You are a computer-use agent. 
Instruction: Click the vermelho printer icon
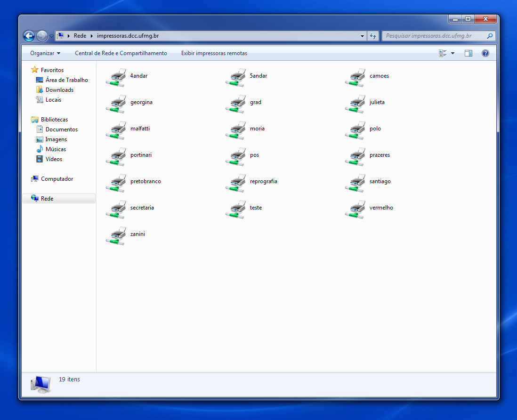tap(355, 209)
